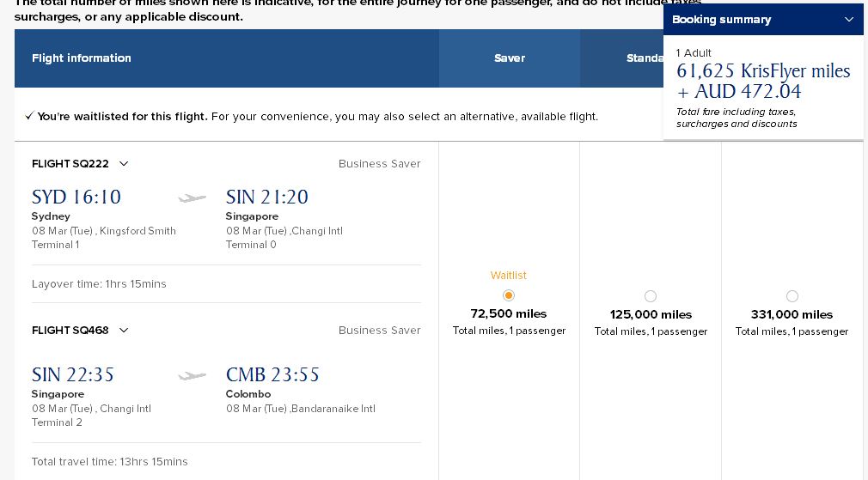This screenshot has width=868, height=480.
Task: Click the CMB 23:55 arrival time
Action: [272, 375]
